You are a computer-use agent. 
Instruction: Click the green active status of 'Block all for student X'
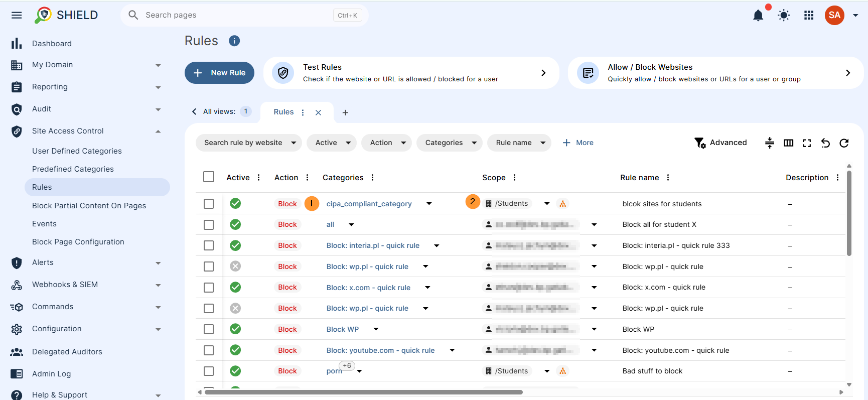235,224
